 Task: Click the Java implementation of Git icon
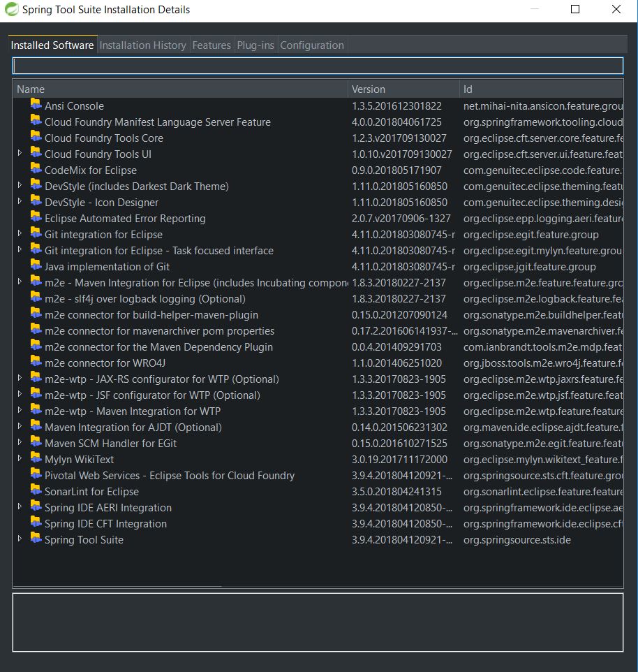[x=36, y=265]
